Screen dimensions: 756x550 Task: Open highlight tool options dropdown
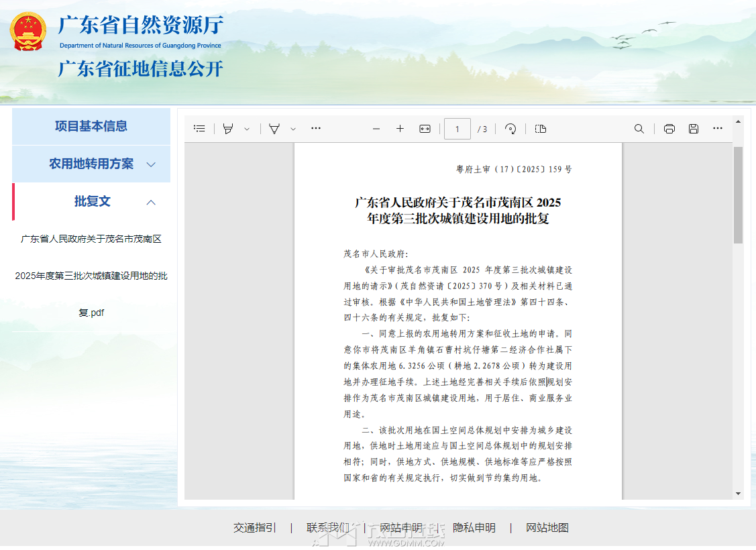(x=247, y=129)
